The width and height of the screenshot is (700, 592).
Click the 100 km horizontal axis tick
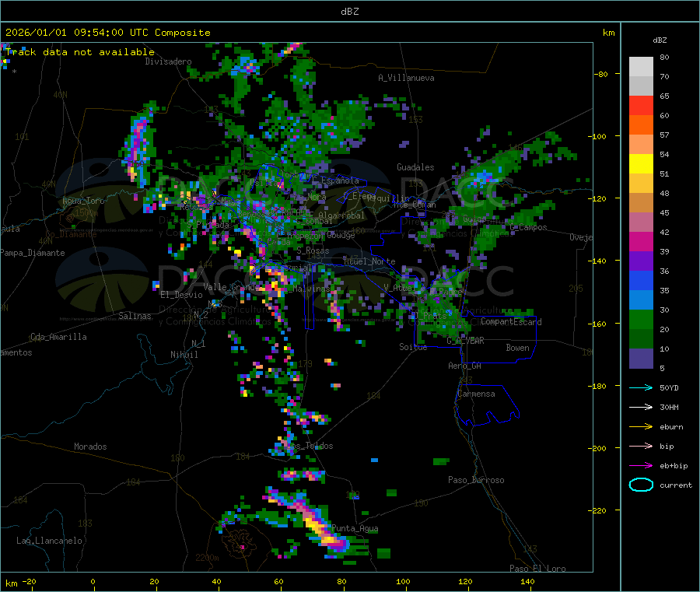[x=403, y=581]
